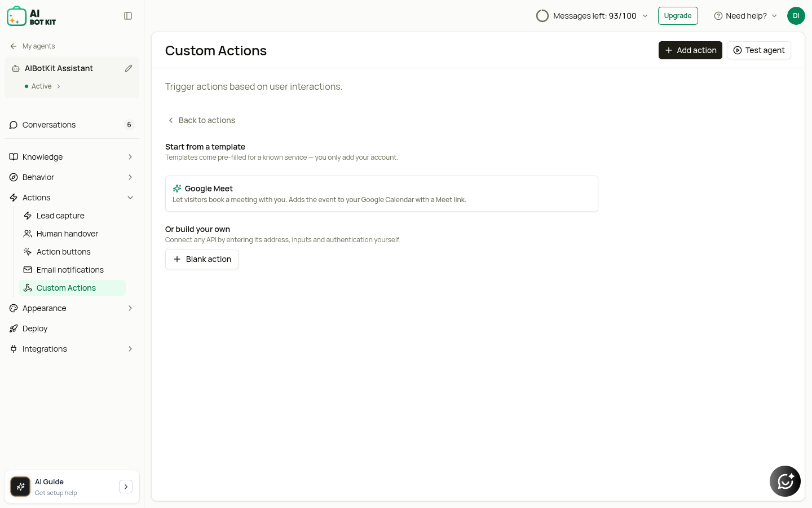Open AI Guide with arrow button
Image resolution: width=812 pixels, height=508 pixels.
point(126,487)
